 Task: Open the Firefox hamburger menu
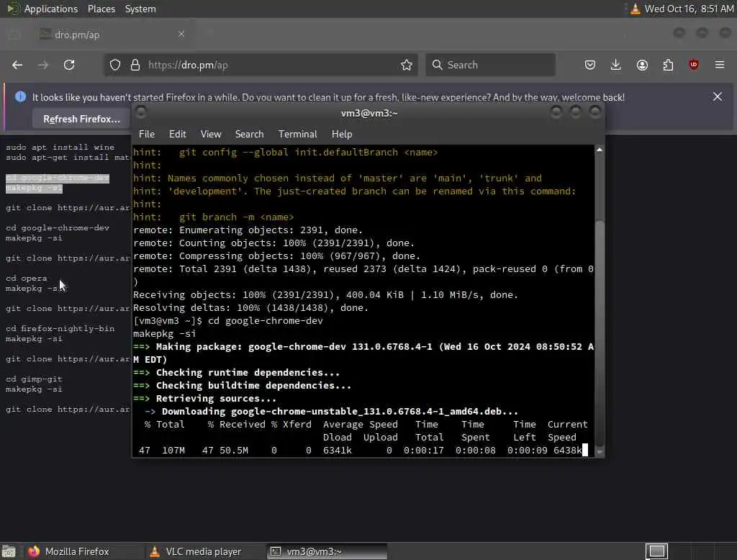[x=720, y=64]
